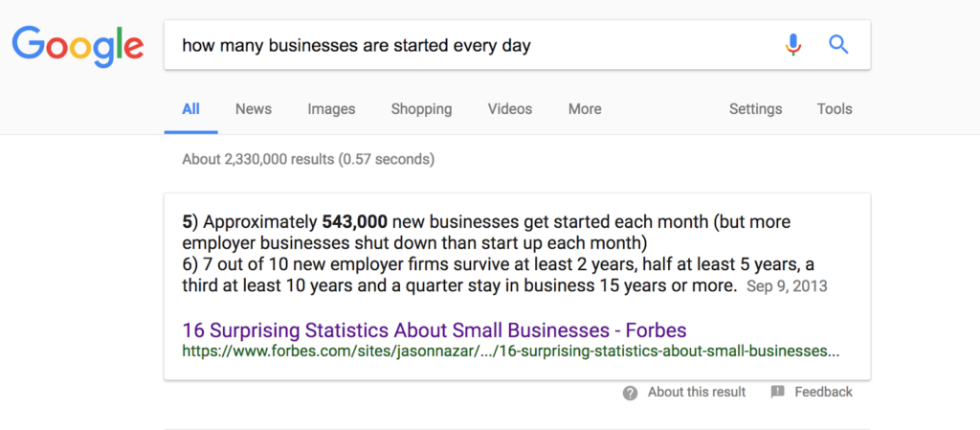Viewport: 980px width, 430px height.
Task: Open the 16 Surprising Statistics Forbes link
Action: pyautogui.click(x=434, y=329)
